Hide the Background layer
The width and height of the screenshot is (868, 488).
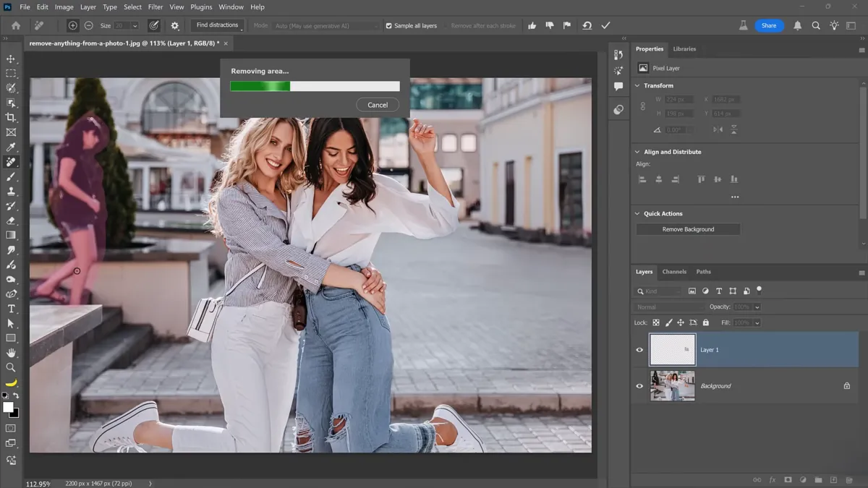tap(639, 385)
